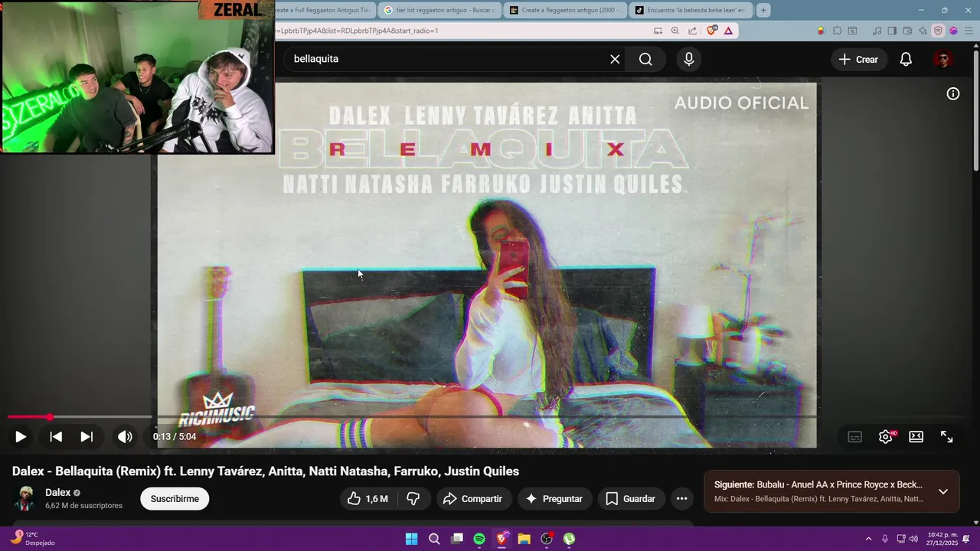Viewport: 980px width, 551px height.
Task: Open Brave Rewards triangle icon
Action: (x=728, y=31)
